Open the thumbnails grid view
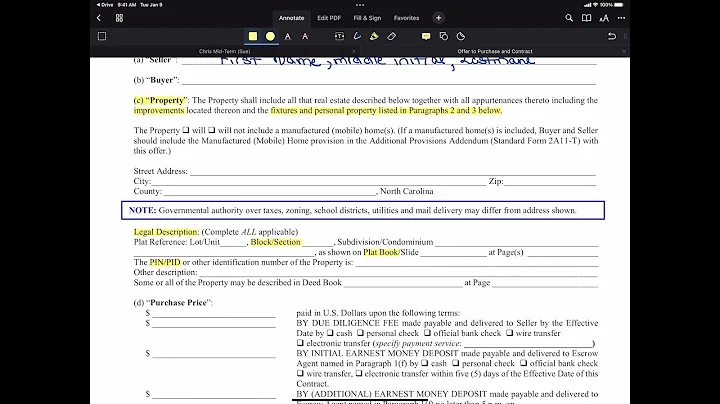This screenshot has height=404, width=720. click(119, 18)
